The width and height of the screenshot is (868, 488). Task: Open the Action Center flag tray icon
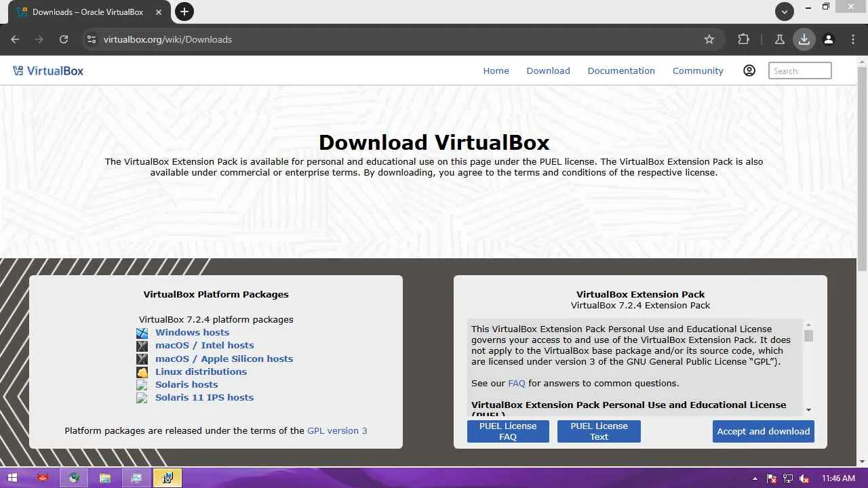click(772, 479)
